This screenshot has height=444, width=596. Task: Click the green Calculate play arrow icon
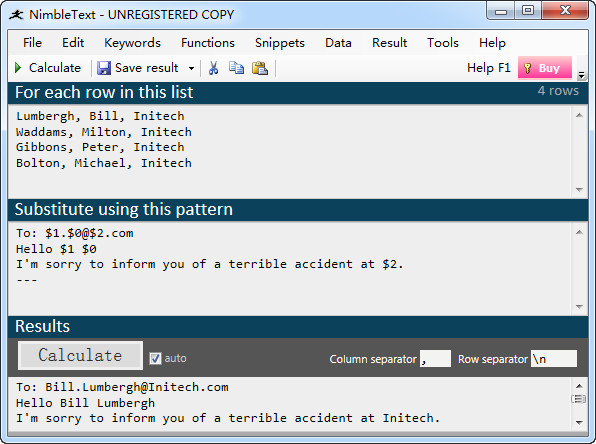click(17, 68)
